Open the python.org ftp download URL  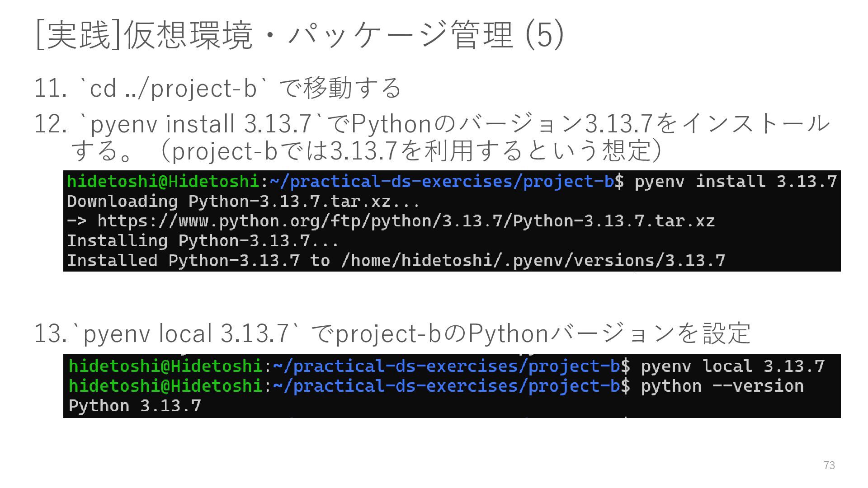click(x=406, y=221)
